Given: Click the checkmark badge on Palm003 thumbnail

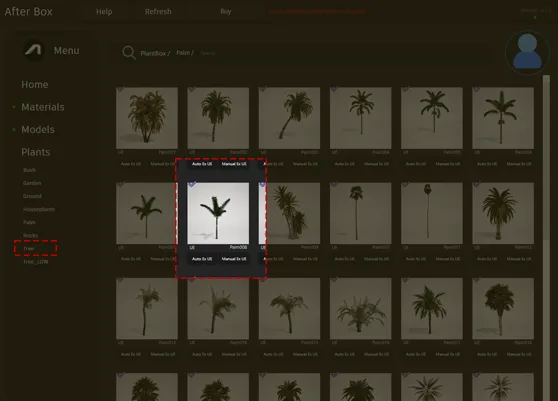Looking at the screenshot, I should 263,89.
